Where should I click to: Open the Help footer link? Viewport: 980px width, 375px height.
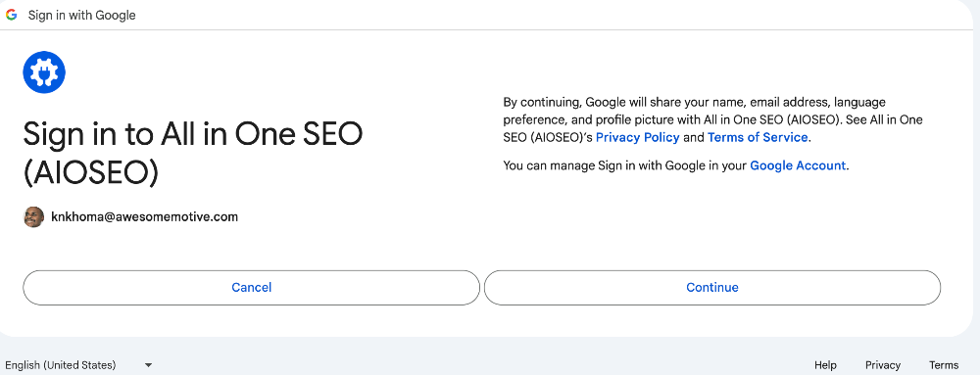pos(825,365)
